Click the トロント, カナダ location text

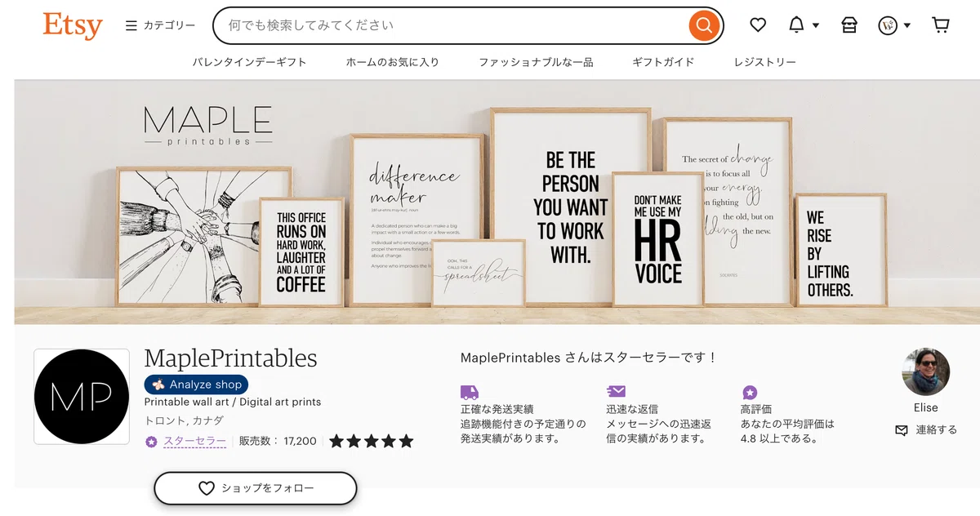[184, 420]
